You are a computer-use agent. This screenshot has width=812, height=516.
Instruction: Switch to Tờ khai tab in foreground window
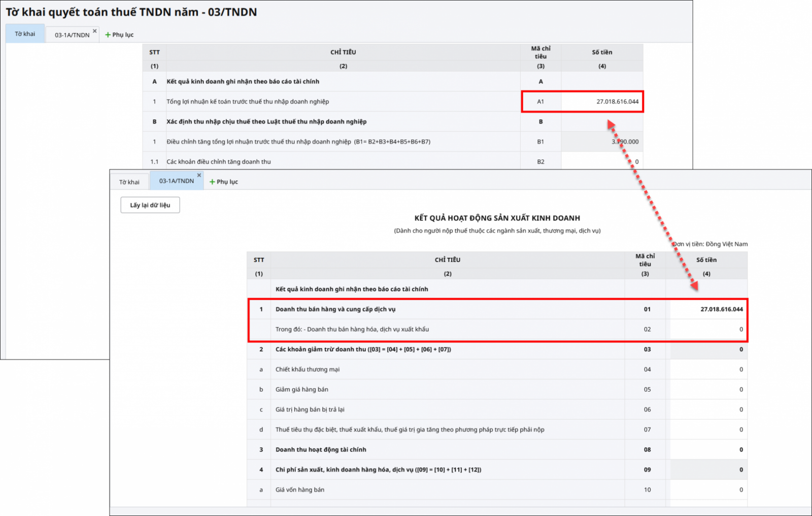(129, 182)
